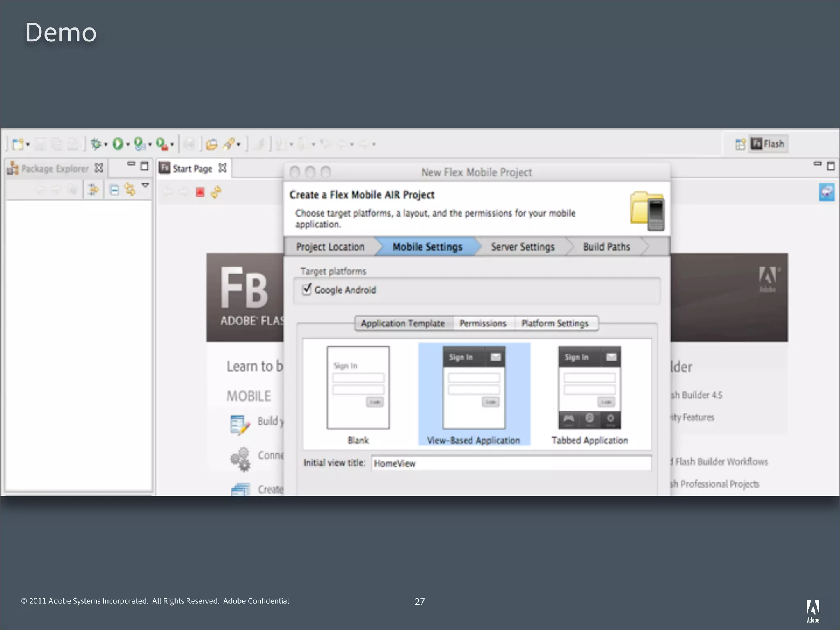This screenshot has height=630, width=840.
Task: Toggle the Google Android checkbox
Action: click(x=307, y=289)
